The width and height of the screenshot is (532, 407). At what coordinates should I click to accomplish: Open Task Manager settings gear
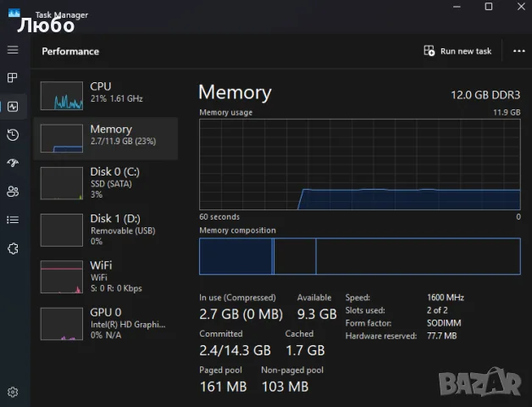click(x=13, y=392)
